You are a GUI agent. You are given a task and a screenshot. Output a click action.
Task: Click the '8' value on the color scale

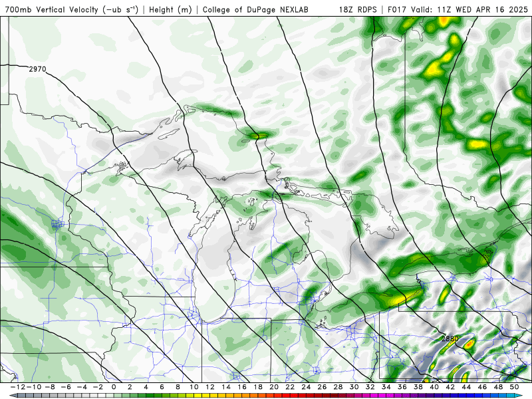(x=178, y=387)
